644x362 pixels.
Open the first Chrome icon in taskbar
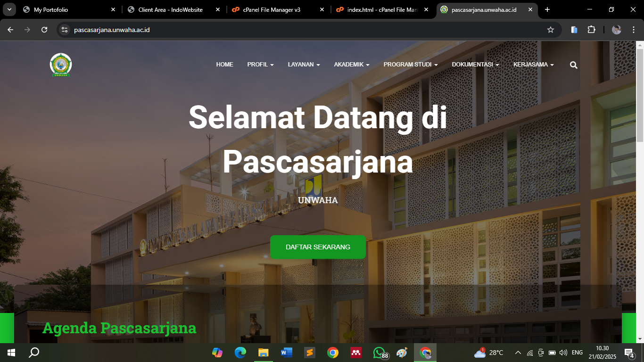[333, 353]
